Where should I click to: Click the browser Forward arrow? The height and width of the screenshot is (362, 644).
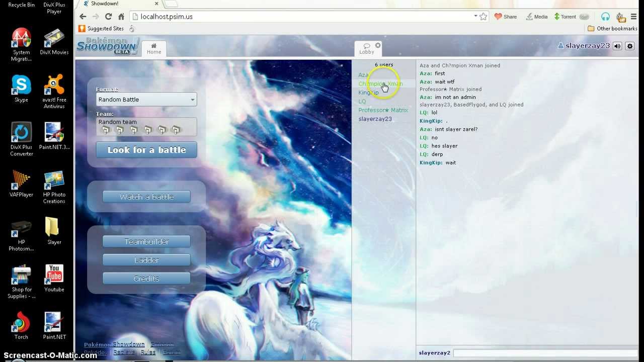tap(96, 17)
